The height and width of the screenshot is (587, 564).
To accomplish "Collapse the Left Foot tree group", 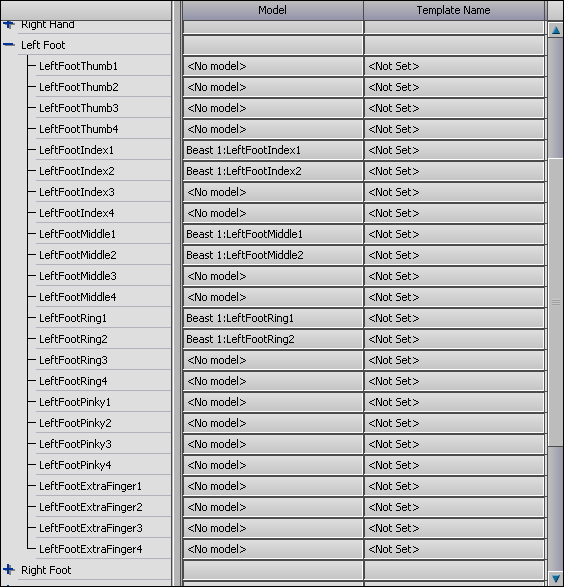I will pos(8,45).
